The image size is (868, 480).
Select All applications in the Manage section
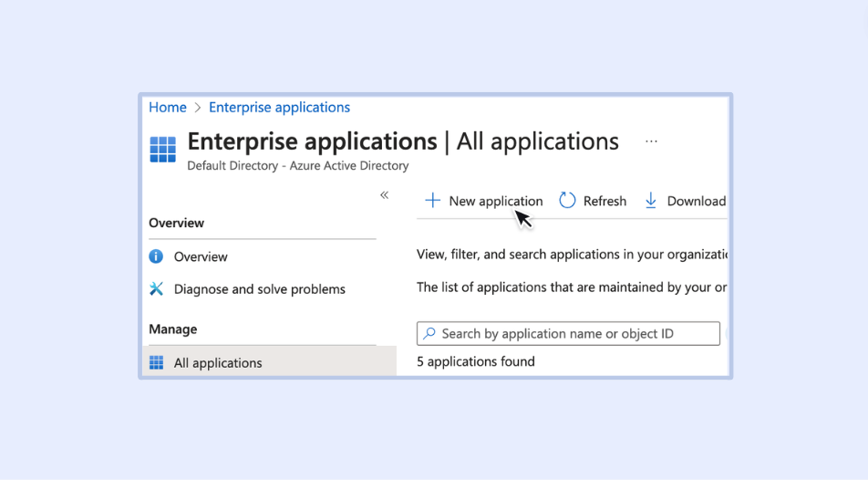tap(218, 363)
